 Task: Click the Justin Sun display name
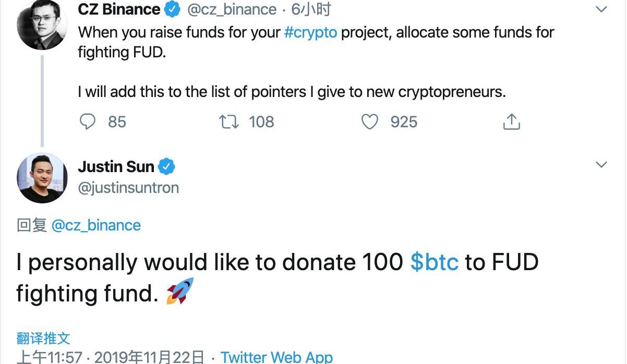pos(116,167)
